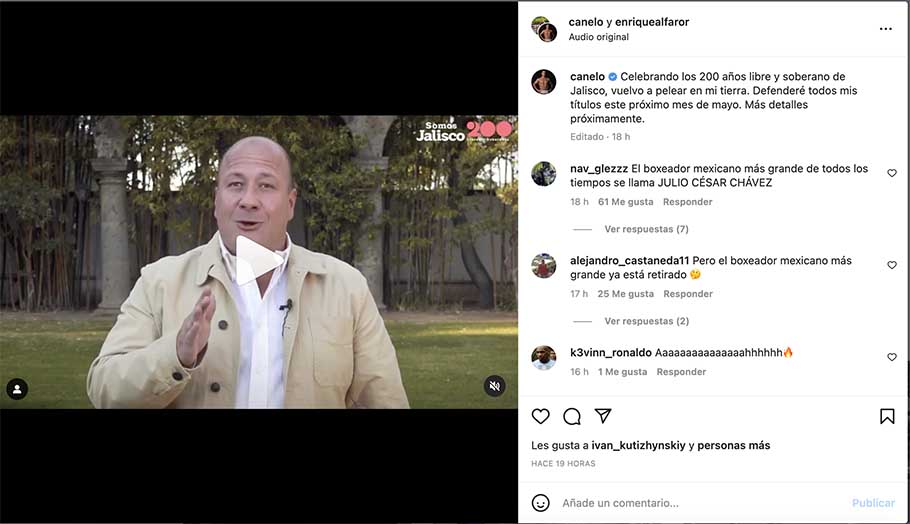Like k3vinn_ronaldo's comment

point(892,357)
